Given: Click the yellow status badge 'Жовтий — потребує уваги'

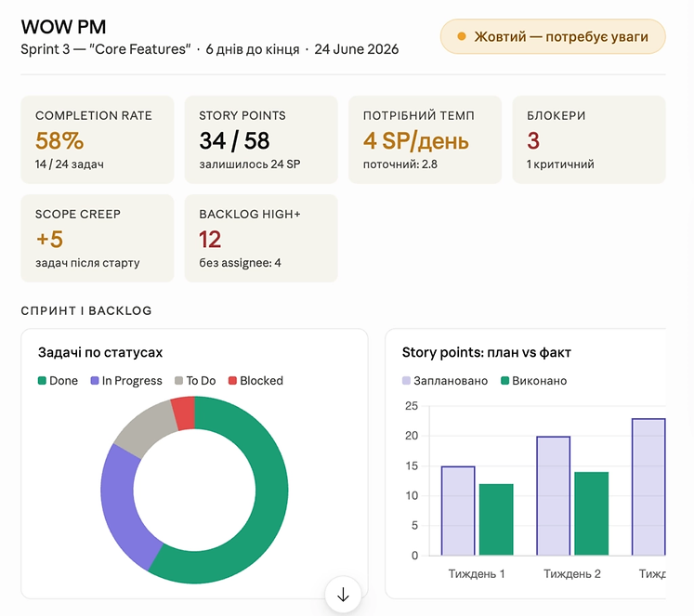Looking at the screenshot, I should pos(553,36).
